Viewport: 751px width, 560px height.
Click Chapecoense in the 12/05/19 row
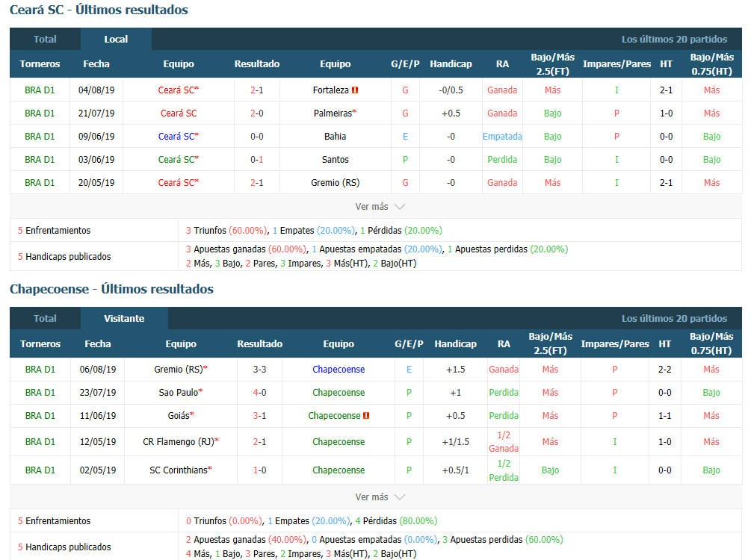coord(339,442)
